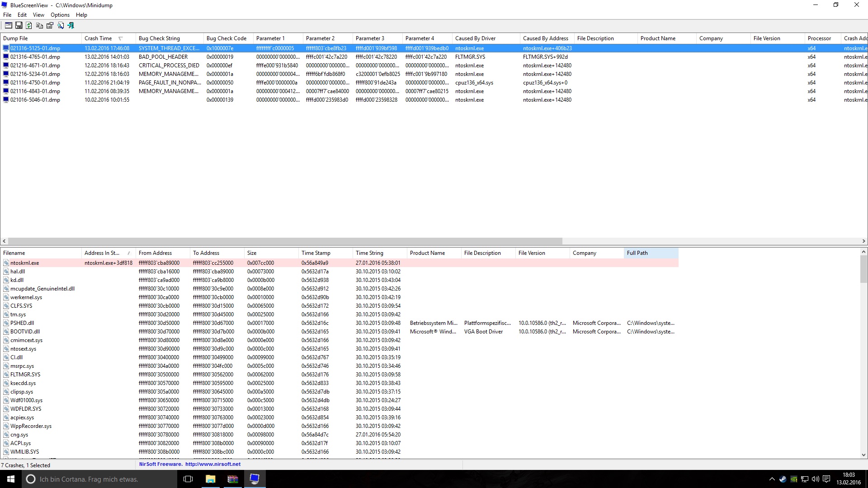Screen dimensions: 868x488
Task: Click the Copy Selected Items icon
Action: (x=39, y=26)
